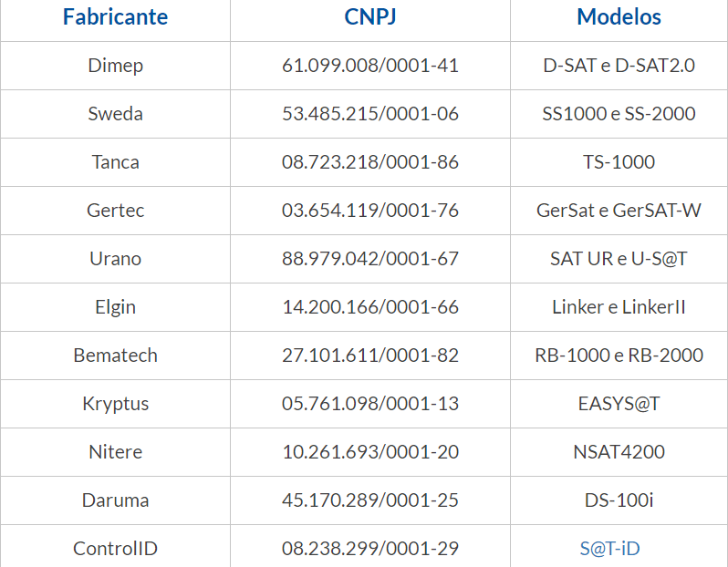This screenshot has width=728, height=567.
Task: Select SS1000 e SS-2000 models cell
Action: (619, 114)
